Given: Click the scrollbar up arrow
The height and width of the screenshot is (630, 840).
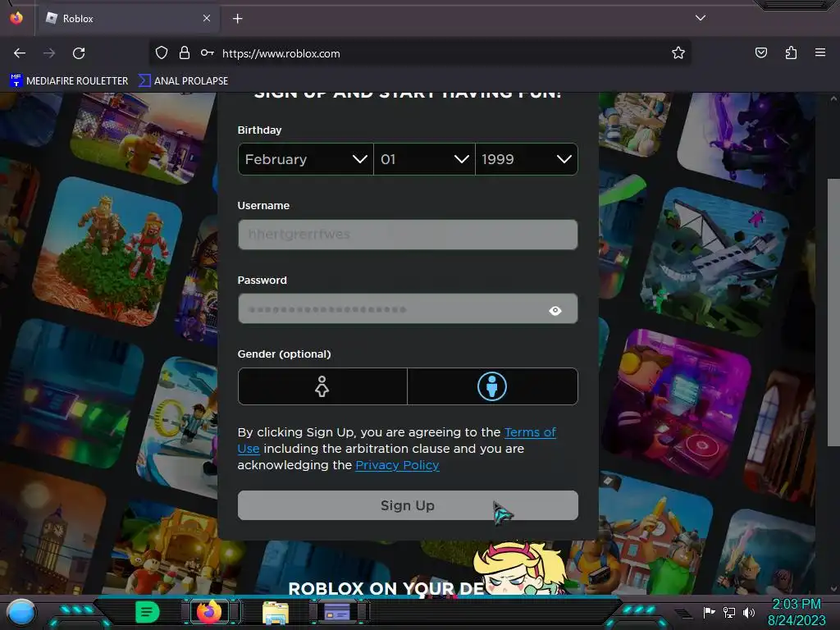Looking at the screenshot, I should pyautogui.click(x=833, y=98).
